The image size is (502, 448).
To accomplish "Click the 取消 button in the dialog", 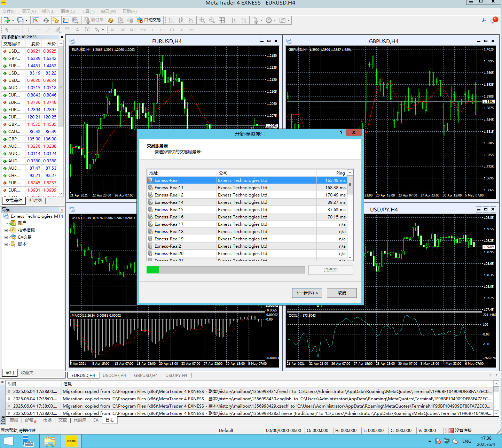I will coord(342,293).
